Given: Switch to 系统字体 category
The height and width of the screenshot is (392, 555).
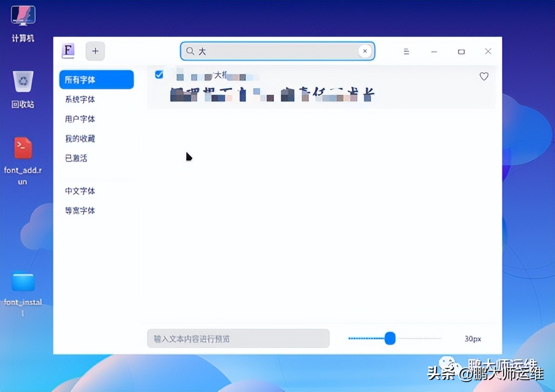Looking at the screenshot, I should pyautogui.click(x=79, y=99).
